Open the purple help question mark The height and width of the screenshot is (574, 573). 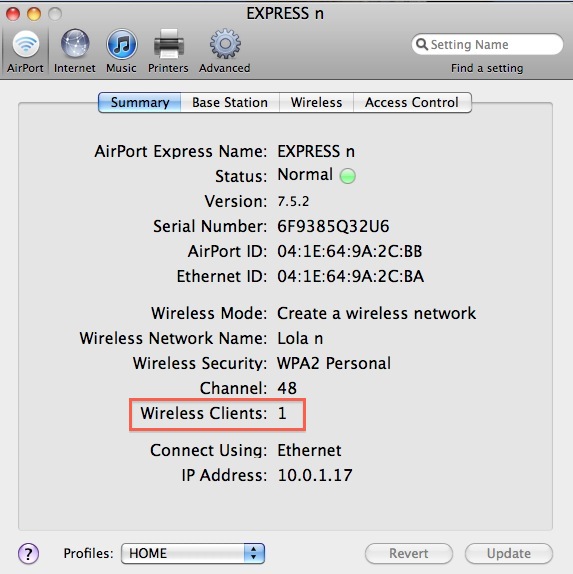tap(28, 553)
